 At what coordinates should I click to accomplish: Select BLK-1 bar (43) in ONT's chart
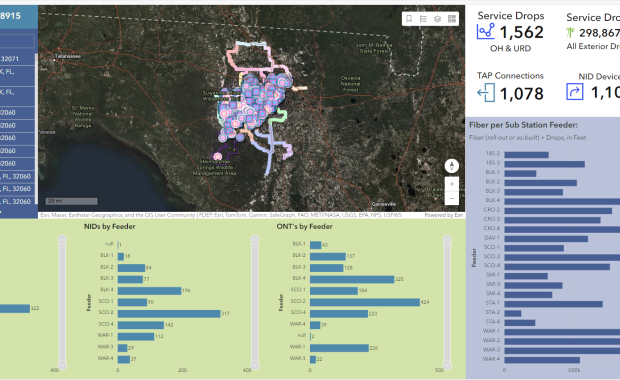316,245
